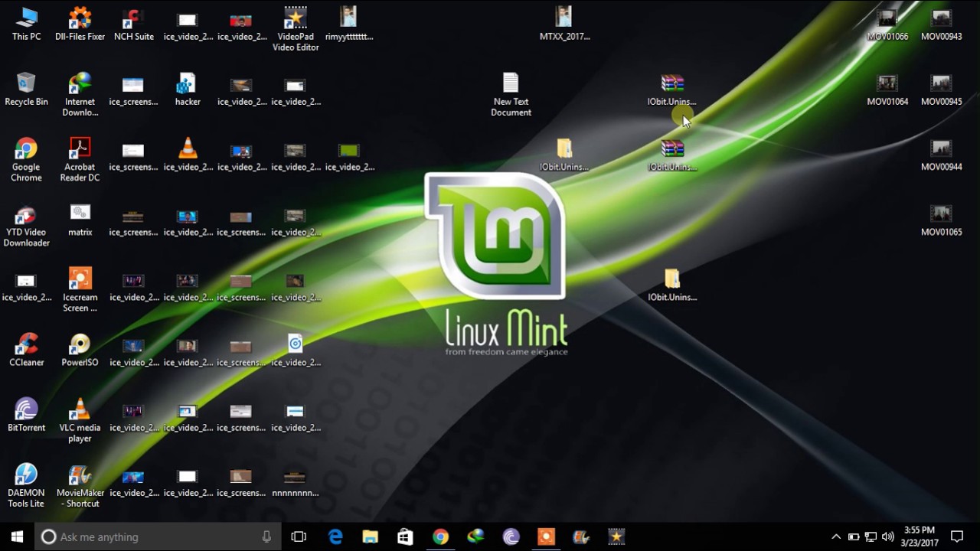Screen dimensions: 980x551
Task: Open File Explorer from the taskbar
Action: (x=370, y=536)
